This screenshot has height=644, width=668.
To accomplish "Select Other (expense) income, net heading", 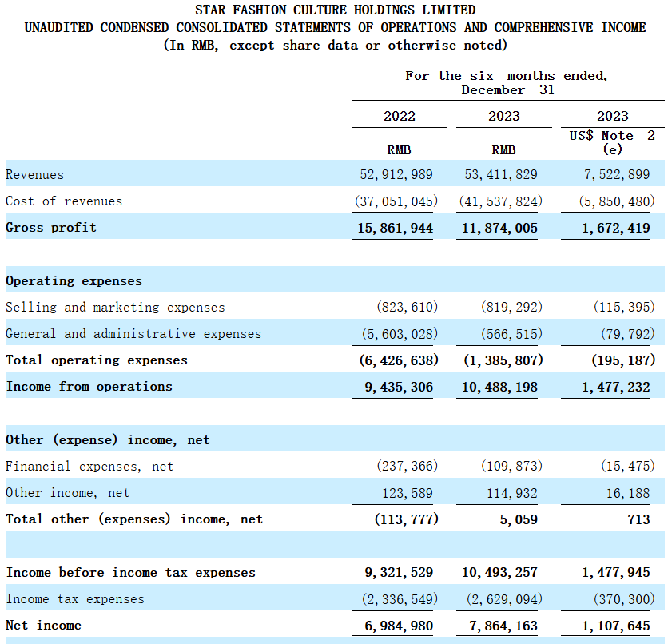I will (108, 439).
